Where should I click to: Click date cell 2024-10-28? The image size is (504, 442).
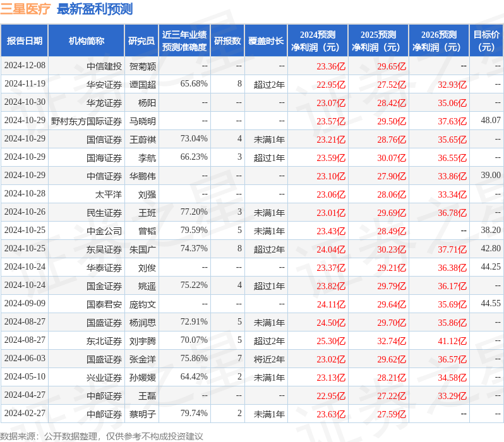[25, 193]
